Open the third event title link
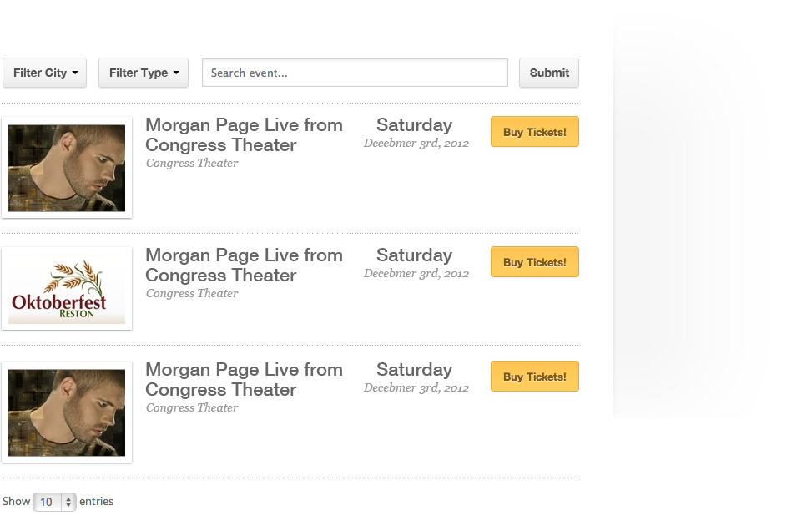The height and width of the screenshot is (521, 812). point(244,380)
